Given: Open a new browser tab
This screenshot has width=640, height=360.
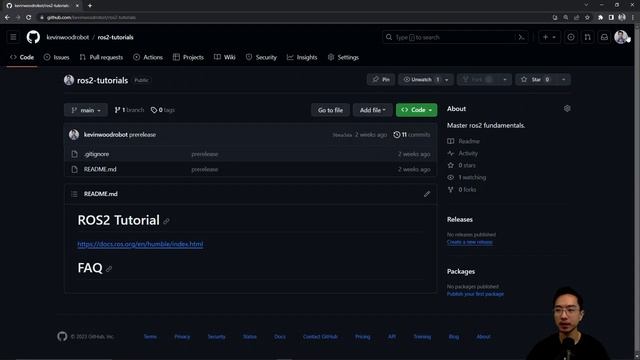Looking at the screenshot, I should [90, 5].
